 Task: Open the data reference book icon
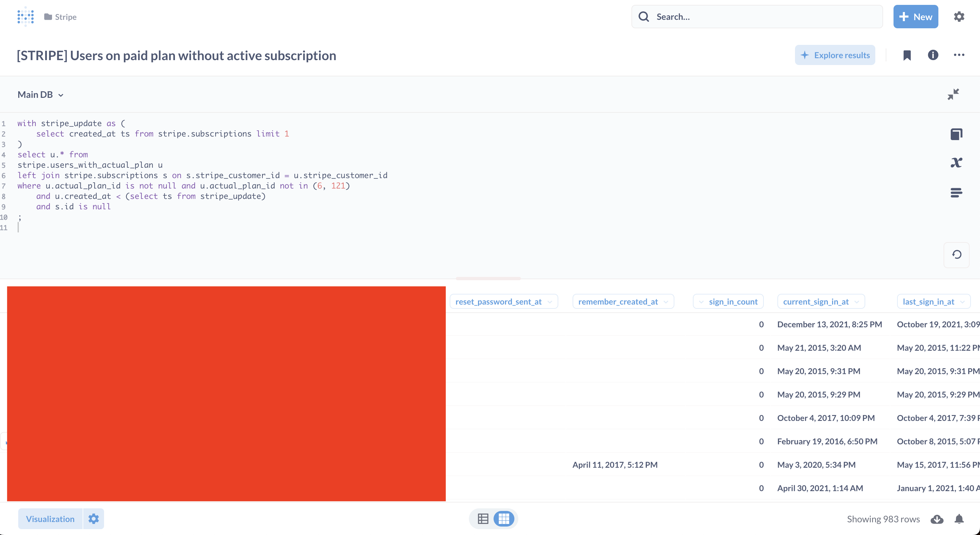(x=956, y=134)
